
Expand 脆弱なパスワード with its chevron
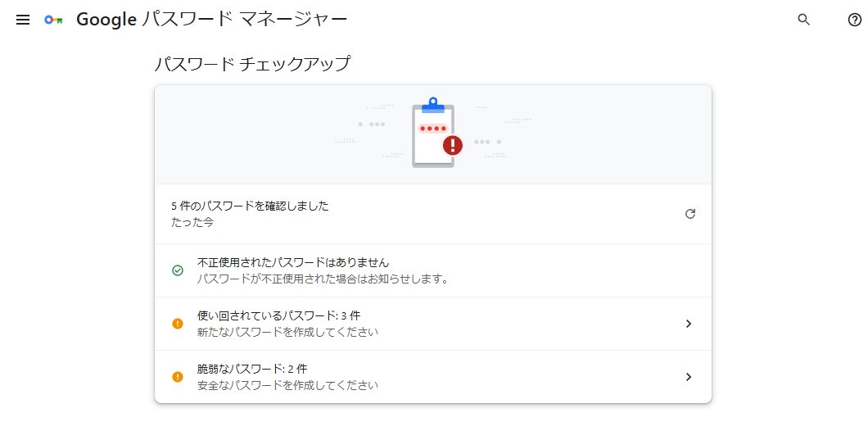pyautogui.click(x=689, y=377)
